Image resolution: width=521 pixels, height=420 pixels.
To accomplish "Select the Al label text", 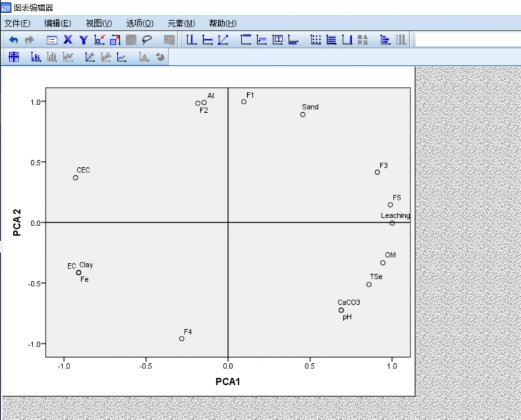I will point(211,96).
